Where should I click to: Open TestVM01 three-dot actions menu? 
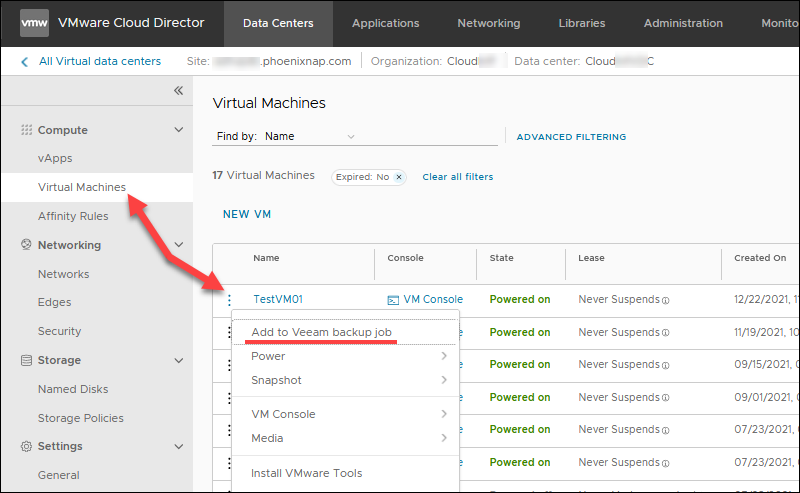click(229, 300)
